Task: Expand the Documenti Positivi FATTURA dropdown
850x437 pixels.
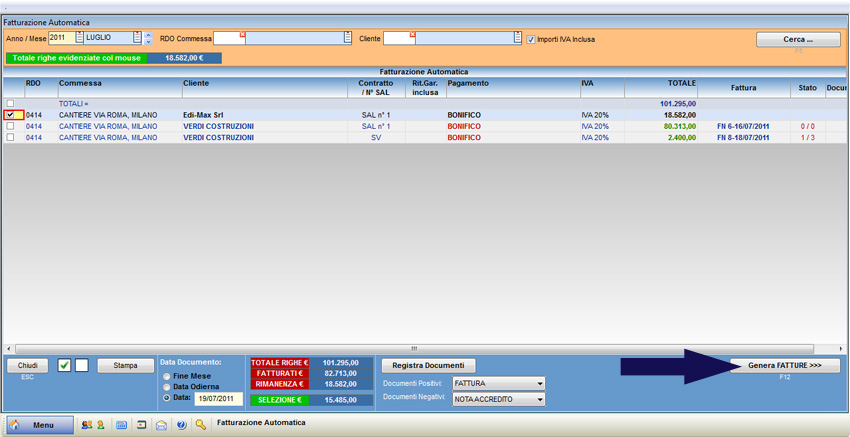Action: point(540,384)
